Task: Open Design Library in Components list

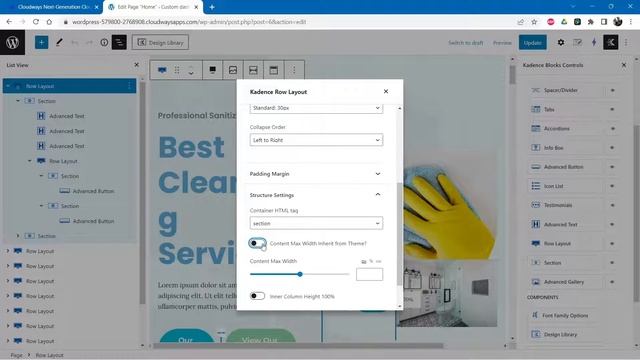Action: coord(565,334)
